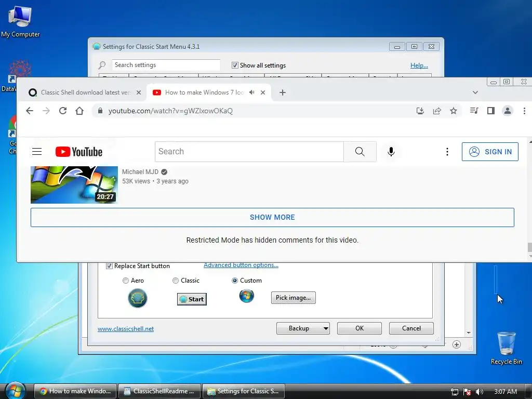
Task: Open the Recycle Bin desktop icon
Action: coord(506,348)
